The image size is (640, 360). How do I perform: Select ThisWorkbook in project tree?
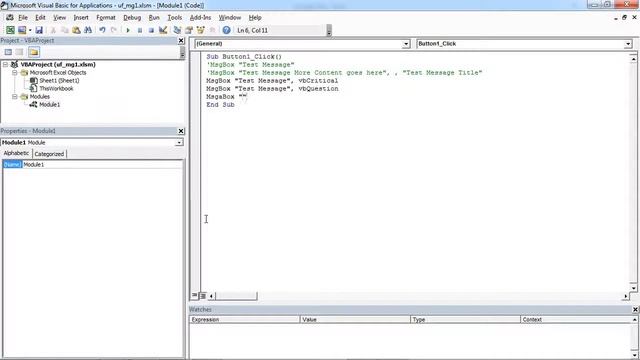[56, 89]
